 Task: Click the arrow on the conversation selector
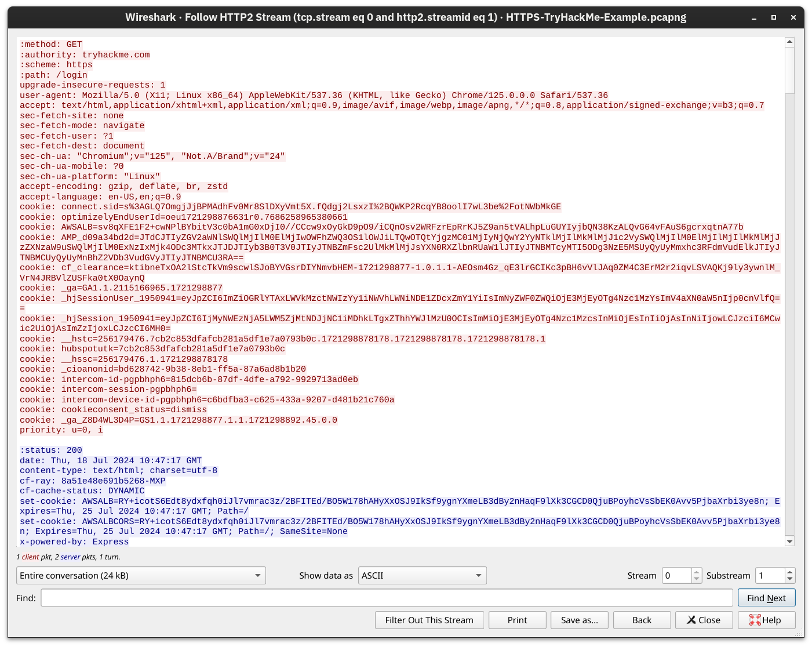[258, 575]
